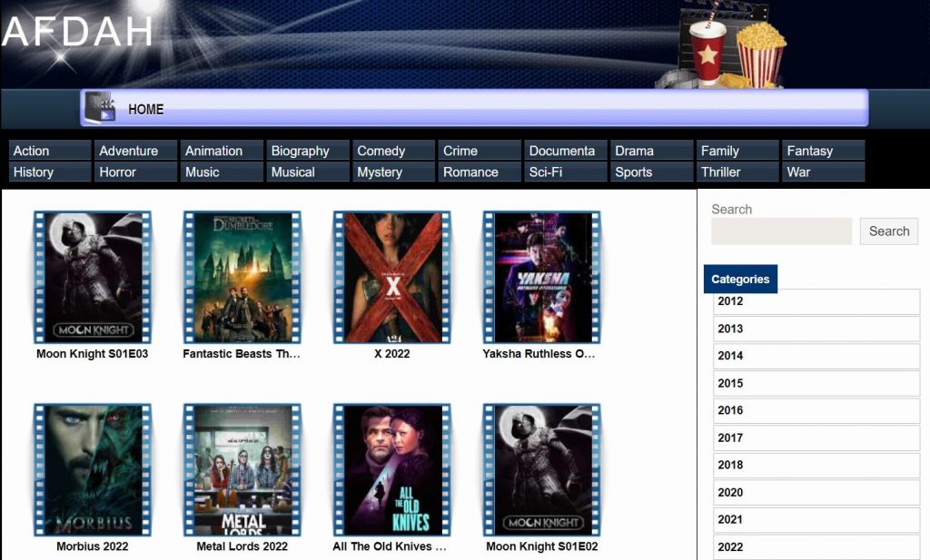Browse the Action genre
This screenshot has width=930, height=560.
[x=50, y=151]
